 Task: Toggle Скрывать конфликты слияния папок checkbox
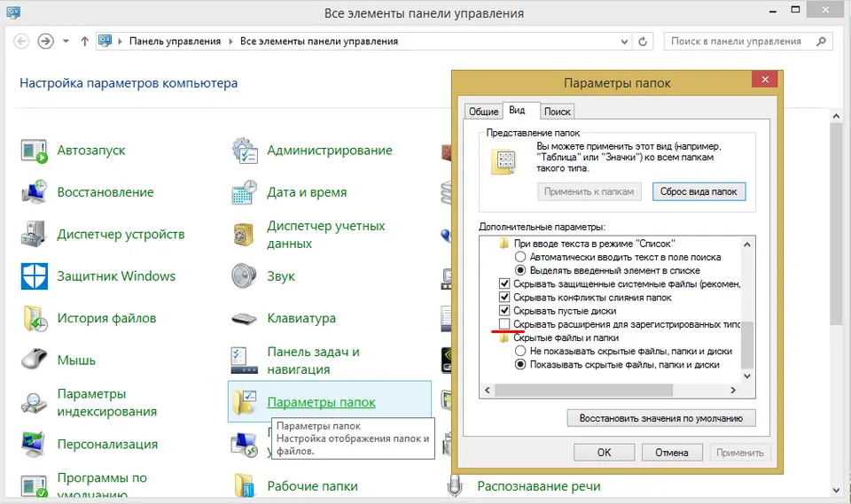(504, 298)
